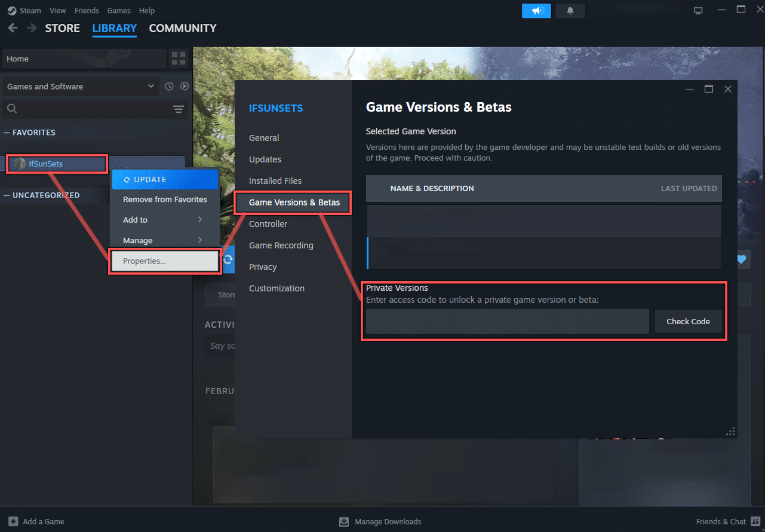Select Remove from Favorites

[x=165, y=199]
